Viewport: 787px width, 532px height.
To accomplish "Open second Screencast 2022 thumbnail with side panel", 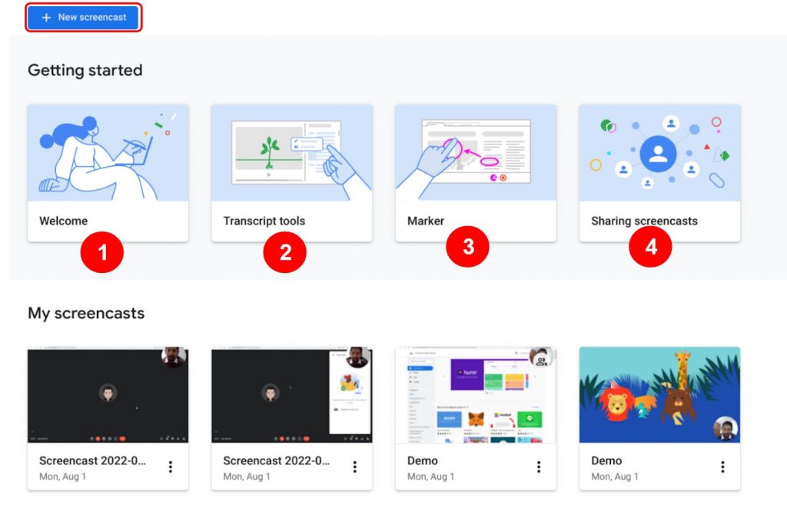I will point(291,394).
